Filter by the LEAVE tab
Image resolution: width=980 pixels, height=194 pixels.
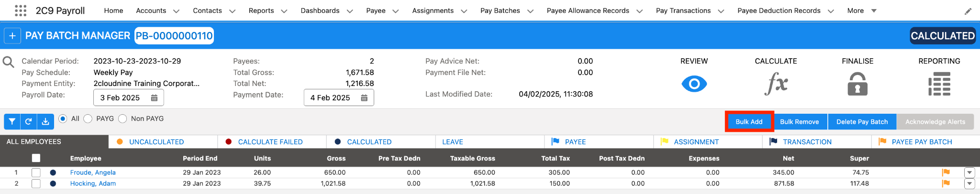[x=490, y=142]
